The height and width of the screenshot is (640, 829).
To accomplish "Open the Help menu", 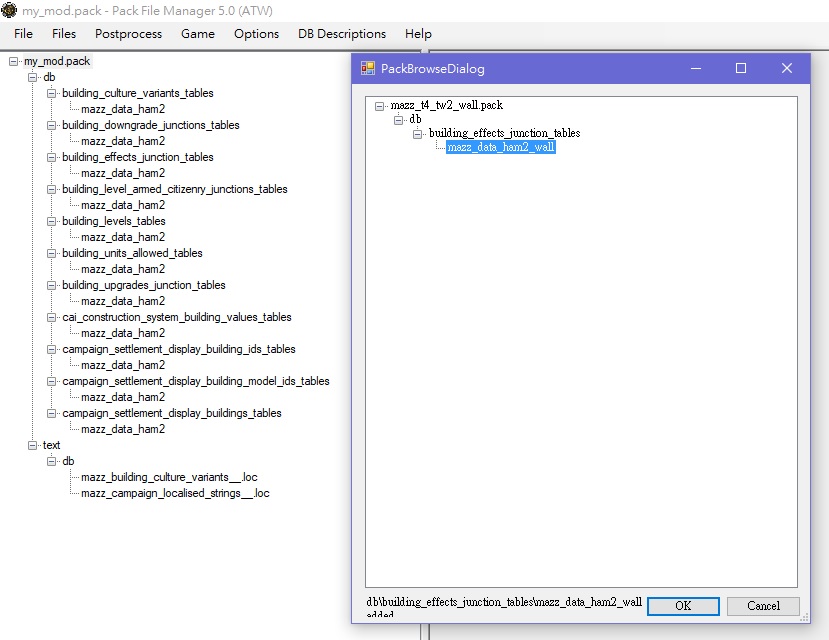I will [x=418, y=33].
